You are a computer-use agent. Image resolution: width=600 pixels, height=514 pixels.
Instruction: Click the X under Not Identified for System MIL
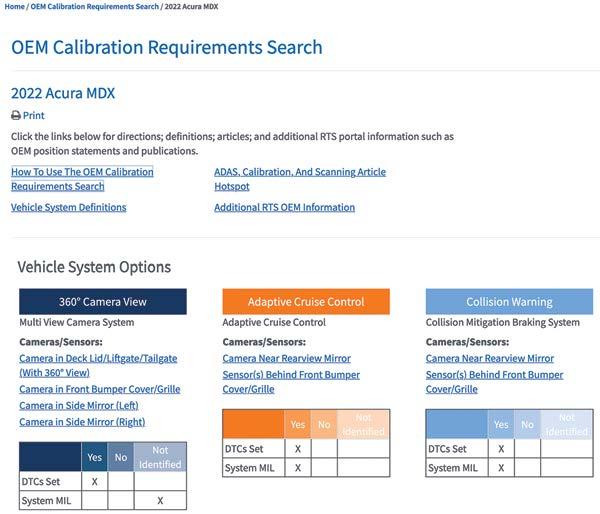(x=160, y=501)
